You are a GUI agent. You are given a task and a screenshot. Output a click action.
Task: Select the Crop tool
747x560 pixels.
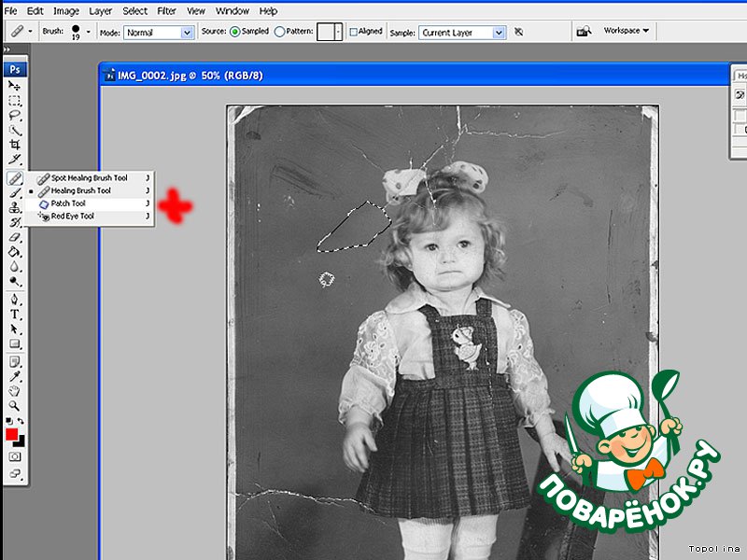(15, 146)
